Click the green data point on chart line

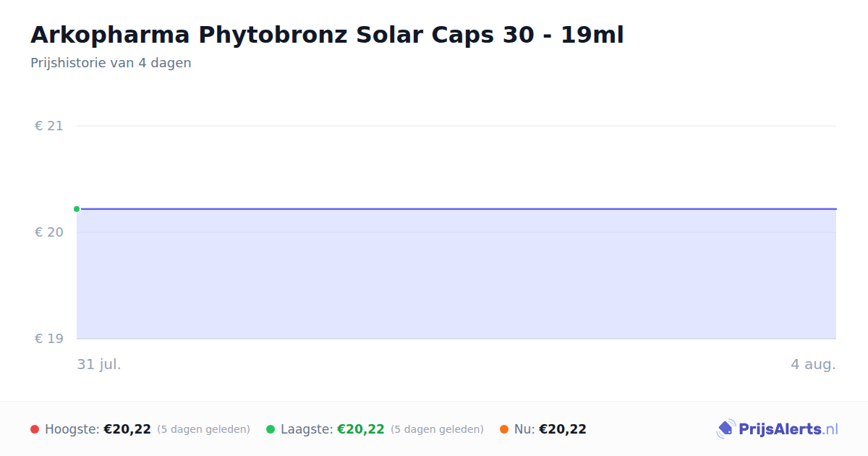click(77, 209)
